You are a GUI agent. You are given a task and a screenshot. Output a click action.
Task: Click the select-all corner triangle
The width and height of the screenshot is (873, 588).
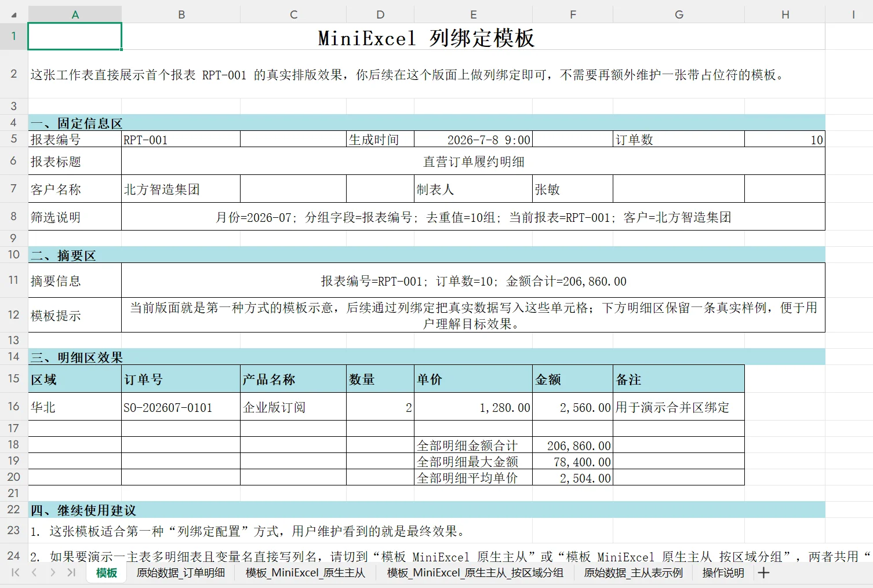(14, 15)
